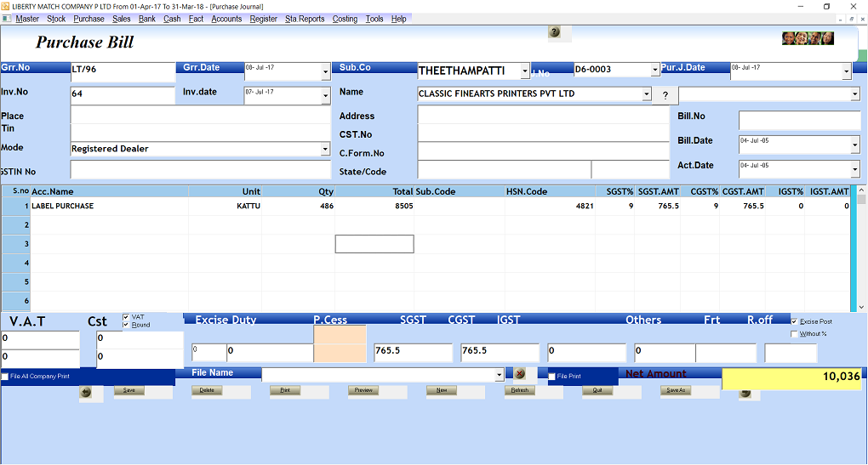Click the help question-mark icon in header
The height and width of the screenshot is (465, 868).
pos(555,32)
